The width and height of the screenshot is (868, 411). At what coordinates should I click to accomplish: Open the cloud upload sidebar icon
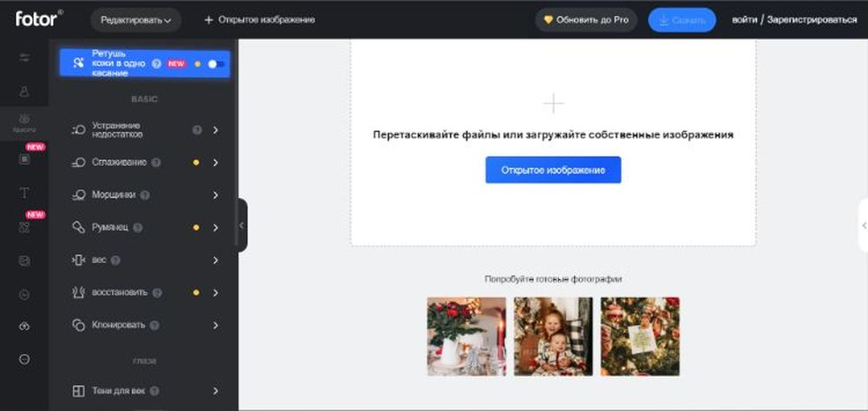(x=24, y=326)
